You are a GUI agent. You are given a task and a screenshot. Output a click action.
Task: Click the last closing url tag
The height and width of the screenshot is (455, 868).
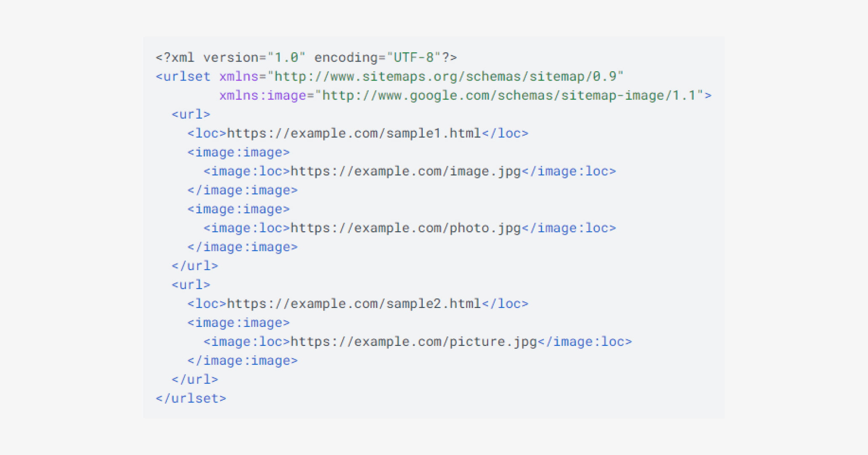coord(195,380)
